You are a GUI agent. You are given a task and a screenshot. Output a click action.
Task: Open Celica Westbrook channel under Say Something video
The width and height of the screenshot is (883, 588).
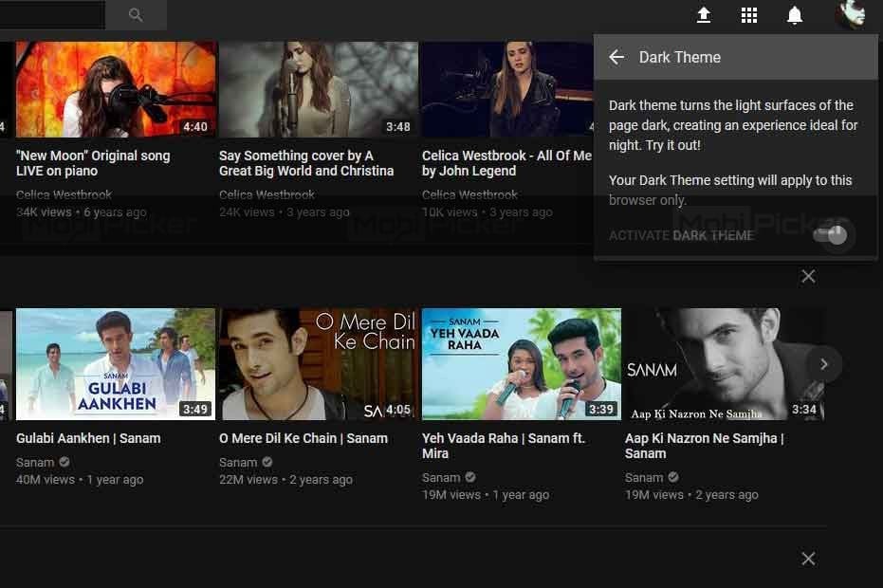[267, 194]
